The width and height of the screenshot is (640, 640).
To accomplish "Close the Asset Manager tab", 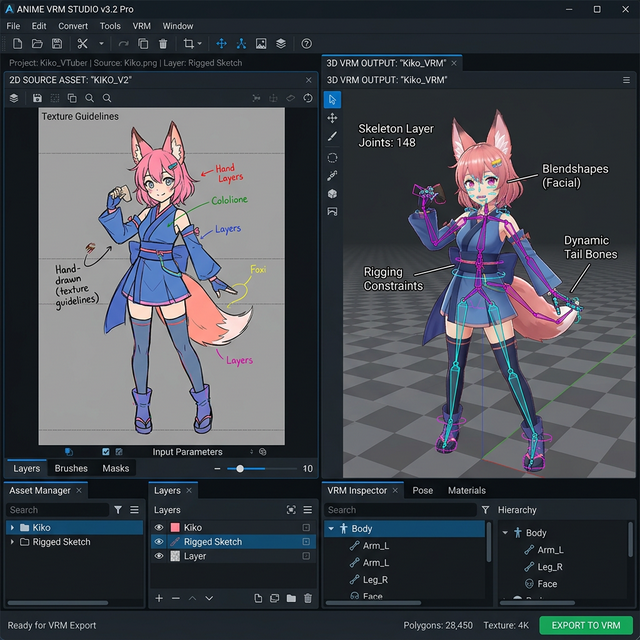I will pyautogui.click(x=79, y=490).
